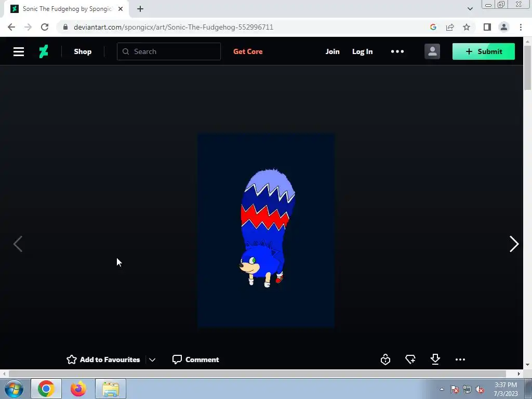Open the network status tray icon
This screenshot has height=399, width=532.
(467, 389)
